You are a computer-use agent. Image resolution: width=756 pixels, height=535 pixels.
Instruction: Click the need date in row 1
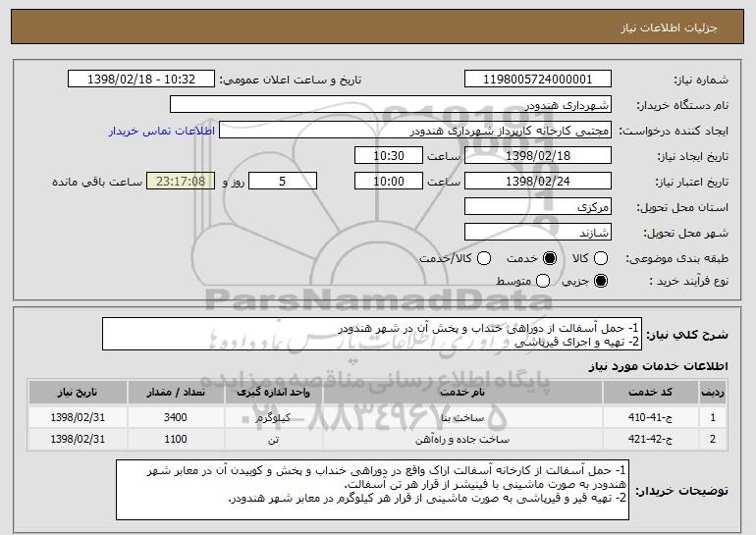click(x=78, y=417)
